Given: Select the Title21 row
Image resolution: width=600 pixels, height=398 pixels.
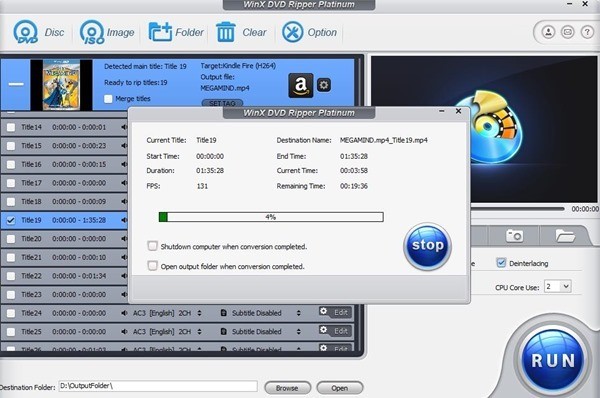Looking at the screenshot, I should (x=64, y=258).
